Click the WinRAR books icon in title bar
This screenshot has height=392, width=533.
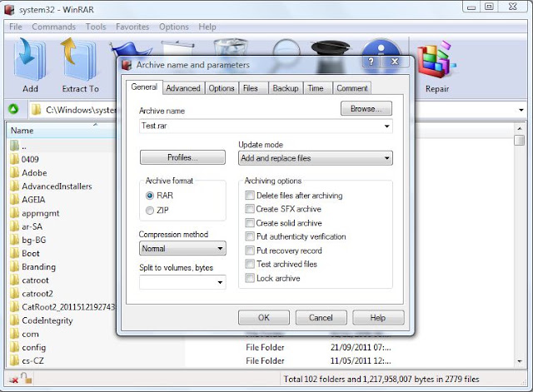coord(9,9)
